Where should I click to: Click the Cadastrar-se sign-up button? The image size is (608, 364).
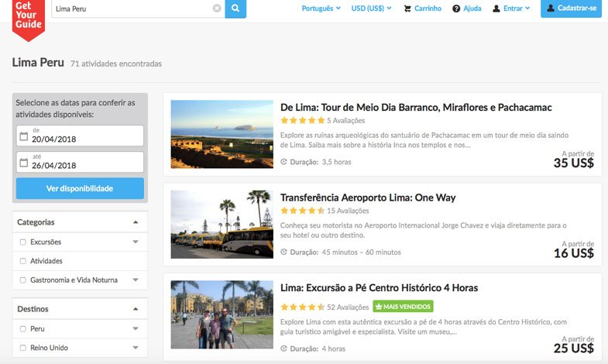pos(572,9)
